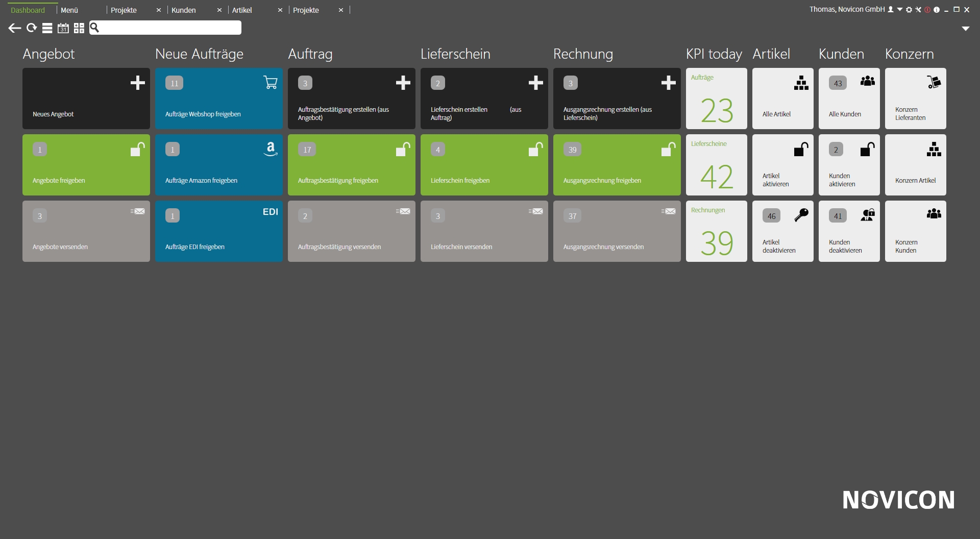
Task: Click the 'Rechnung' column heading
Action: tap(583, 54)
